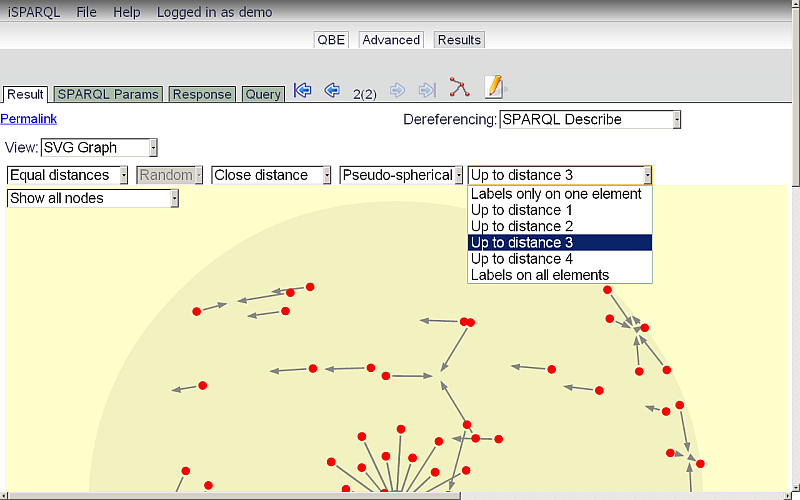The height and width of the screenshot is (500, 800).
Task: Open the Dereferencing SPARQL Describe dropdown
Action: coord(590,120)
